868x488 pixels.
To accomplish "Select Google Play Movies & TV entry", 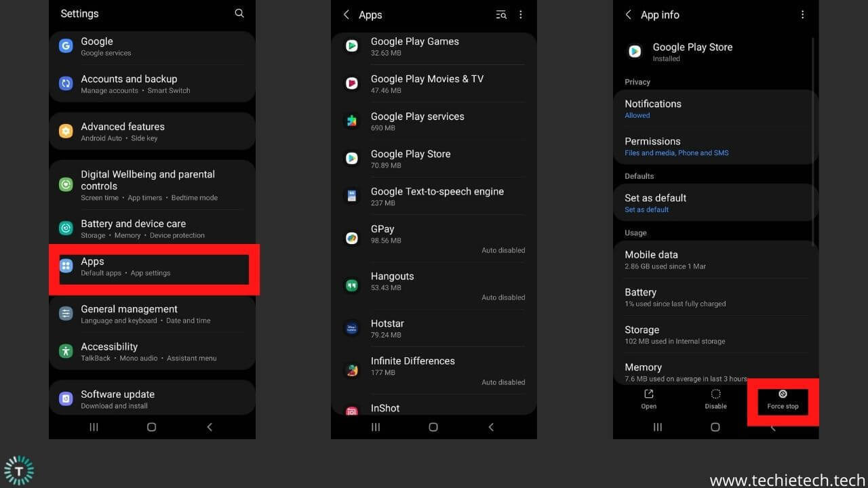I will coord(434,84).
